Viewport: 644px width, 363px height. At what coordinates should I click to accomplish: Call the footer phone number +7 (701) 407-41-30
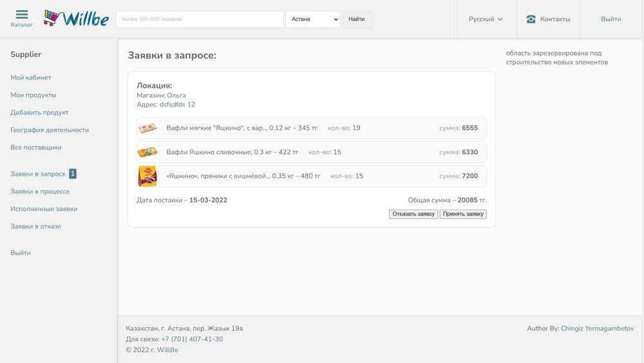(192, 339)
